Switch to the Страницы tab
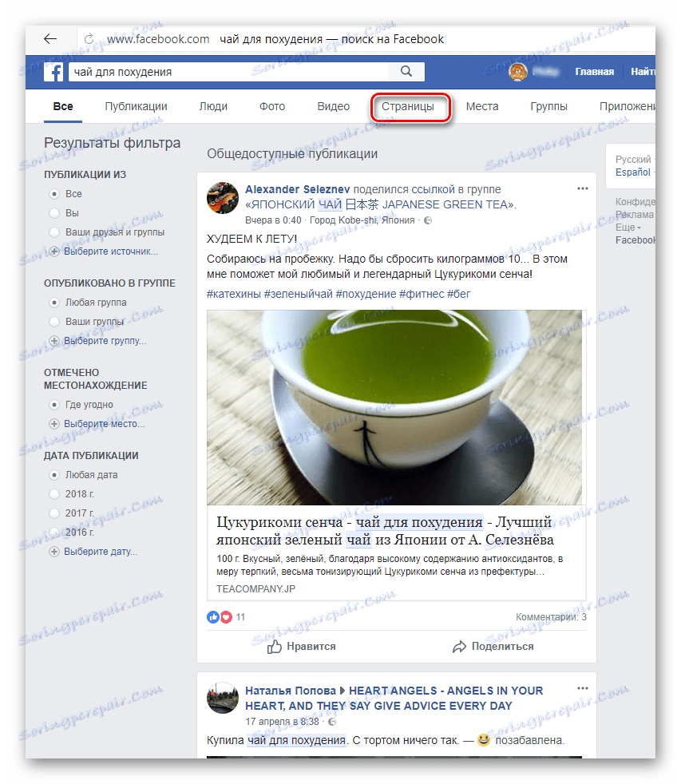681x784 pixels. [410, 105]
